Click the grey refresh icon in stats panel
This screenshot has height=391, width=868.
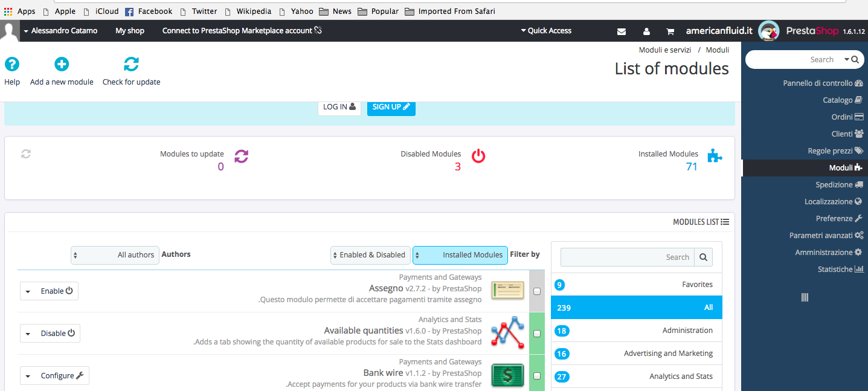click(25, 154)
